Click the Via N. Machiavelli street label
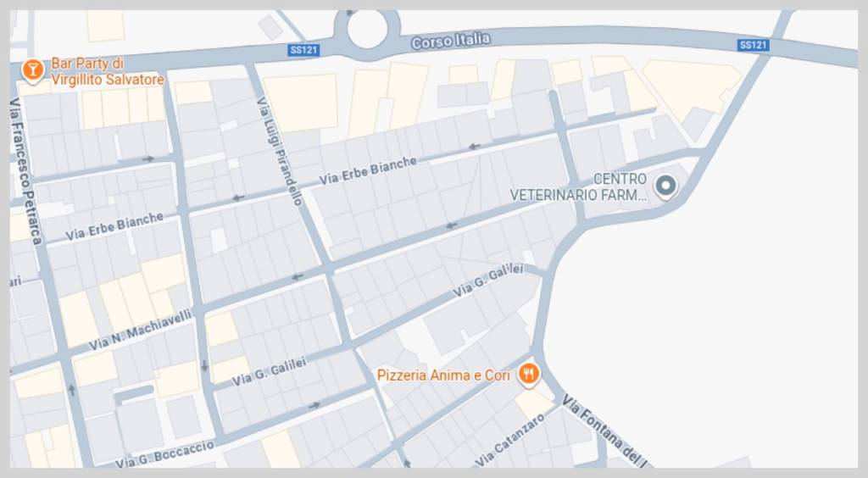868x478 pixels. (x=141, y=331)
